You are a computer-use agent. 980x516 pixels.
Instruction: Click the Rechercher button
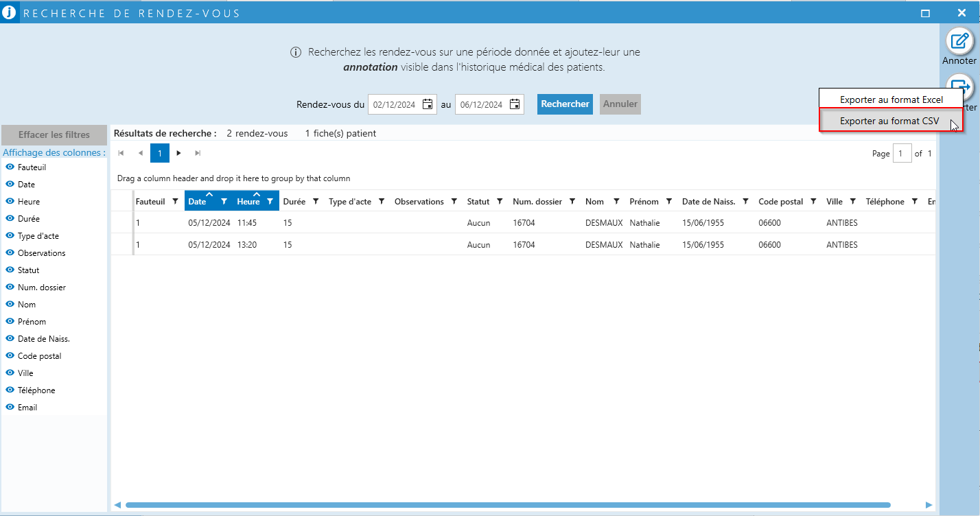(565, 104)
